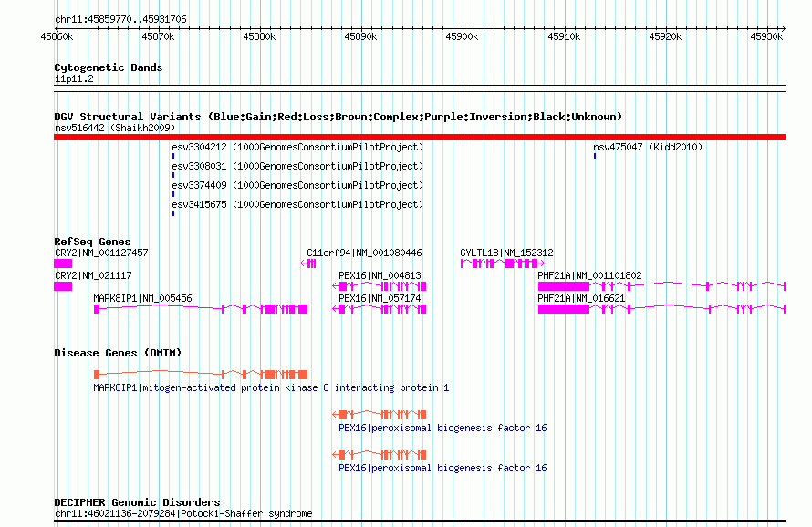Click the RefSeq Genes track title
Viewport: 812px width, 527px height.
click(x=92, y=242)
